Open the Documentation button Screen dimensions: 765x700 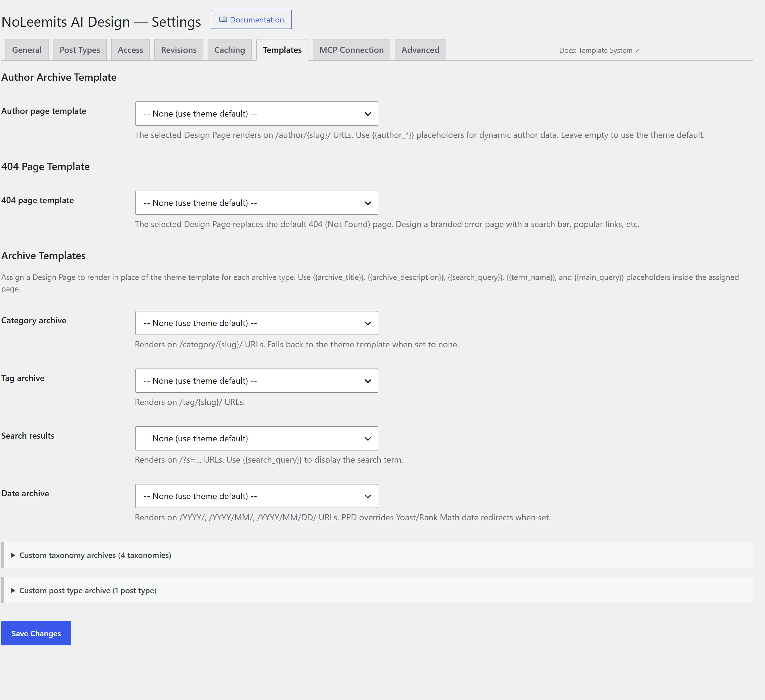(251, 19)
